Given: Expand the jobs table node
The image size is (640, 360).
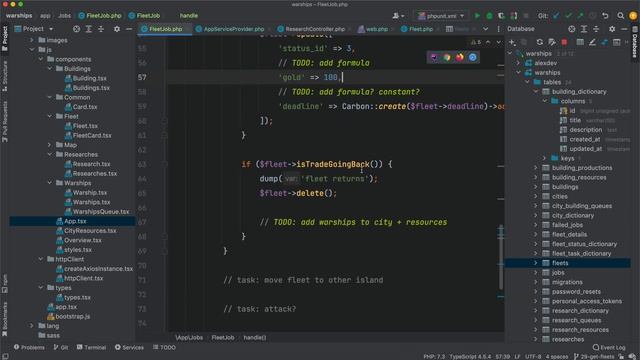Looking at the screenshot, I should coord(536,272).
